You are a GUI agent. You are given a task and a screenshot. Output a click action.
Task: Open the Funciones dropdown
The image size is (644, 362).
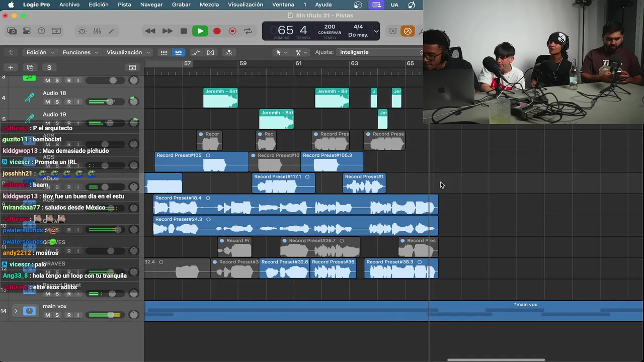coord(80,52)
